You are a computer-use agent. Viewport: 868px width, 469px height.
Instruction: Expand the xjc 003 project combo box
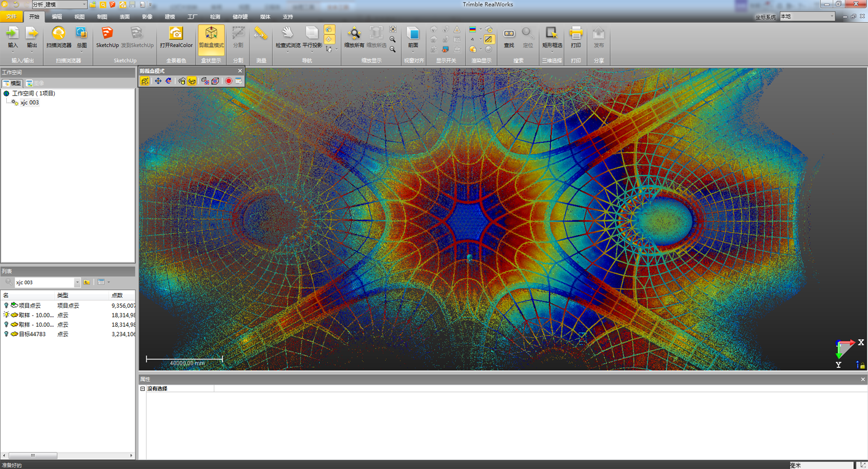(x=77, y=283)
